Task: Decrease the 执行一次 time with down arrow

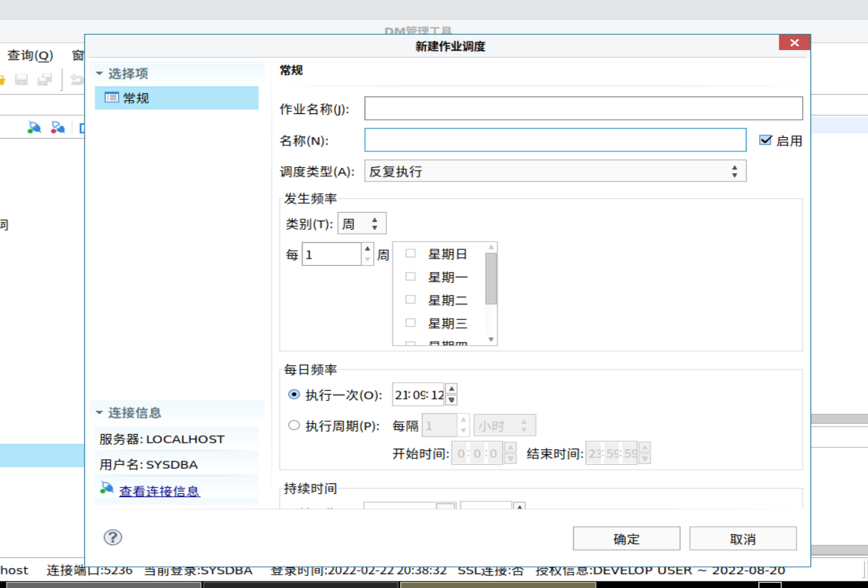Action: tap(452, 400)
